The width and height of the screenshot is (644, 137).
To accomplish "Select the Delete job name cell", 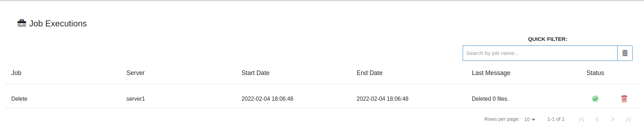I will (19, 99).
